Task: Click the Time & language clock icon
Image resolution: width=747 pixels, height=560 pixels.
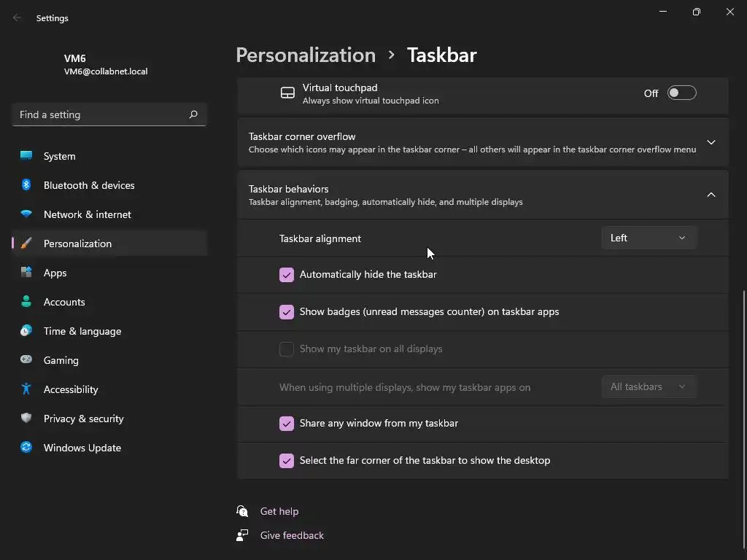Action: click(x=26, y=331)
